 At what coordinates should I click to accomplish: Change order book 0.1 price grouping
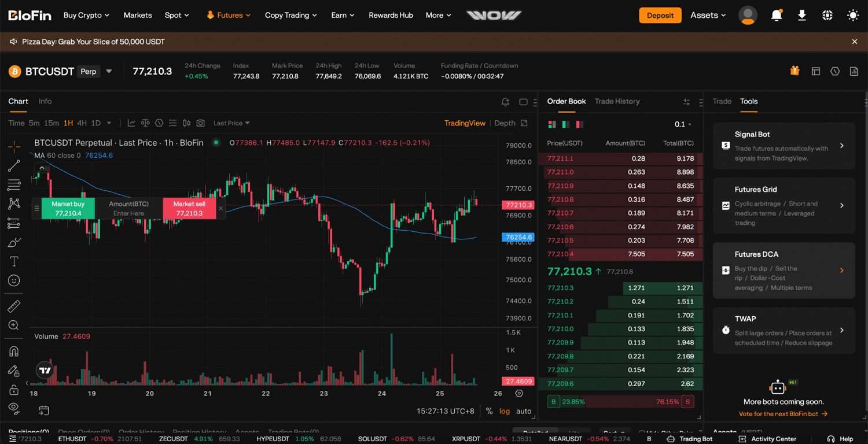[683, 124]
